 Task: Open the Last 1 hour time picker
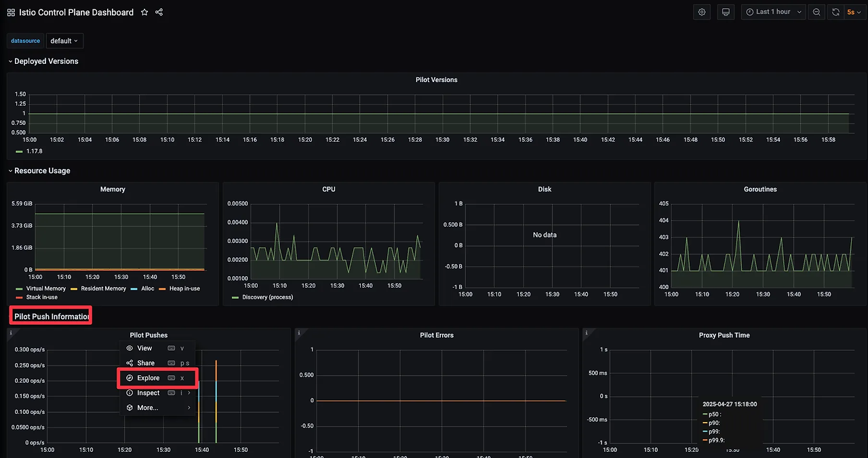click(773, 12)
